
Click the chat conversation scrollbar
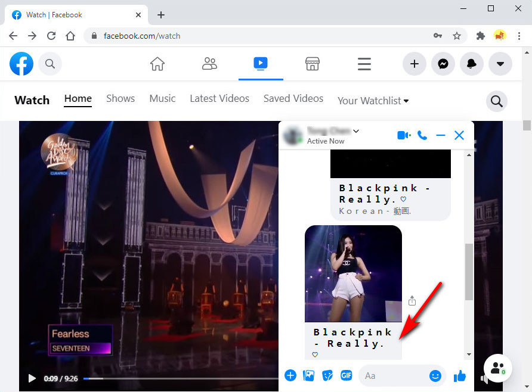click(469, 272)
